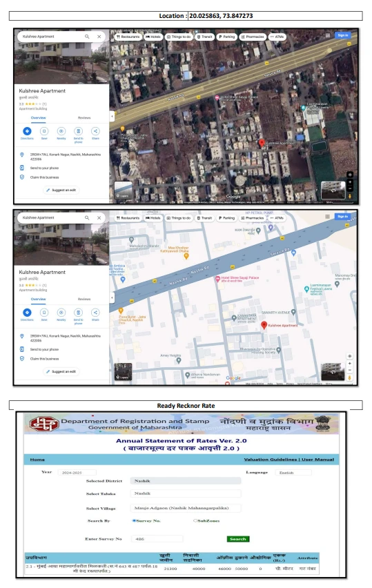Click the green Search button
The height and width of the screenshot is (588, 372).
(x=237, y=539)
